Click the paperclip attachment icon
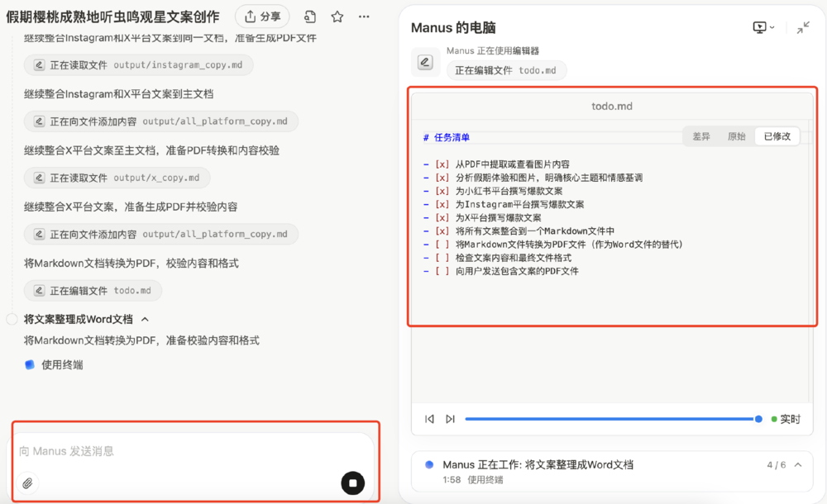The image size is (827, 504). click(x=27, y=483)
